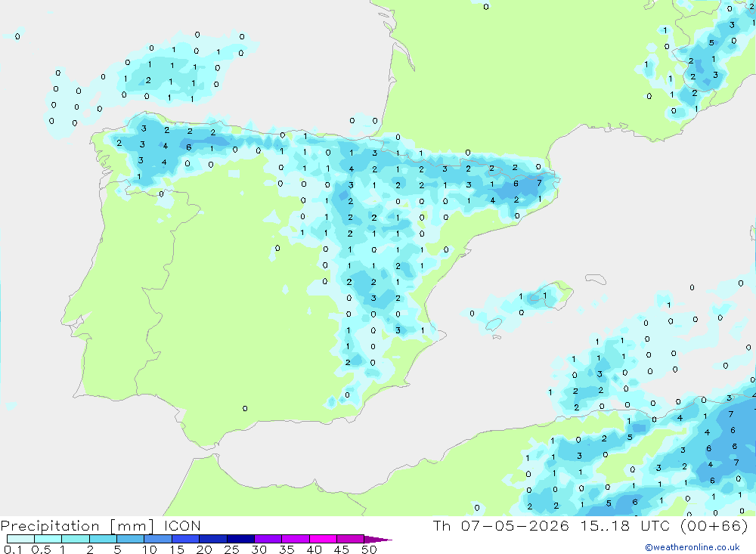This screenshot has height=554, width=756.
Task: Click the '15..18 UTC' time range text
Action: (626, 525)
